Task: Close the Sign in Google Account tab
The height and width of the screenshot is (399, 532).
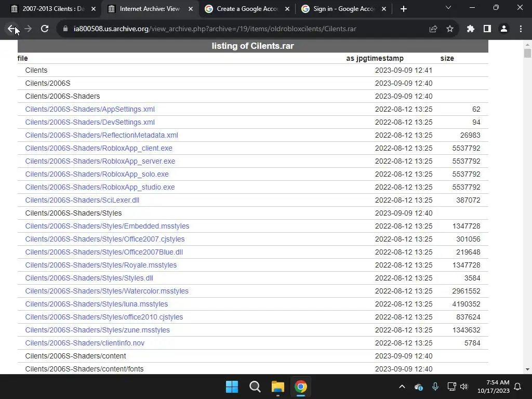Action: tap(384, 9)
